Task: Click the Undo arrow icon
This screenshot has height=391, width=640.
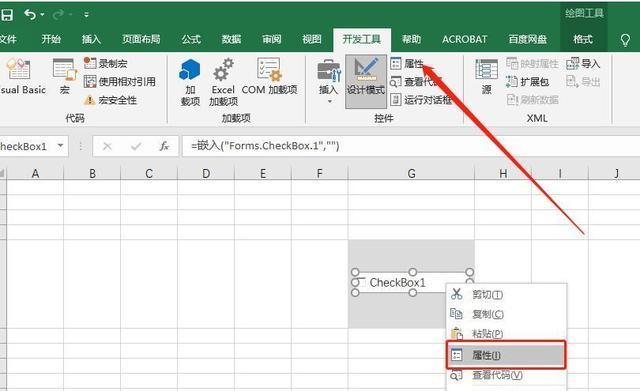Action: (x=30, y=15)
